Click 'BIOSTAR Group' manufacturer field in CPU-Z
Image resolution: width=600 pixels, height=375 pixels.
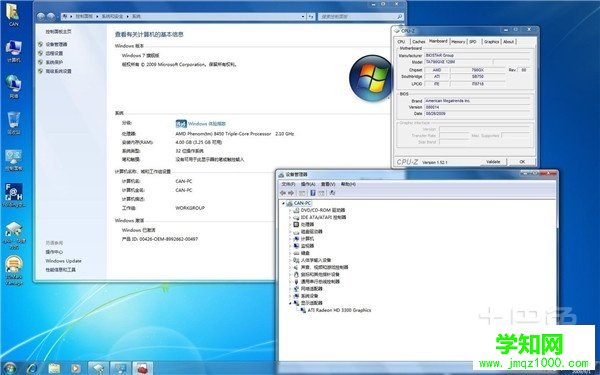(477, 55)
